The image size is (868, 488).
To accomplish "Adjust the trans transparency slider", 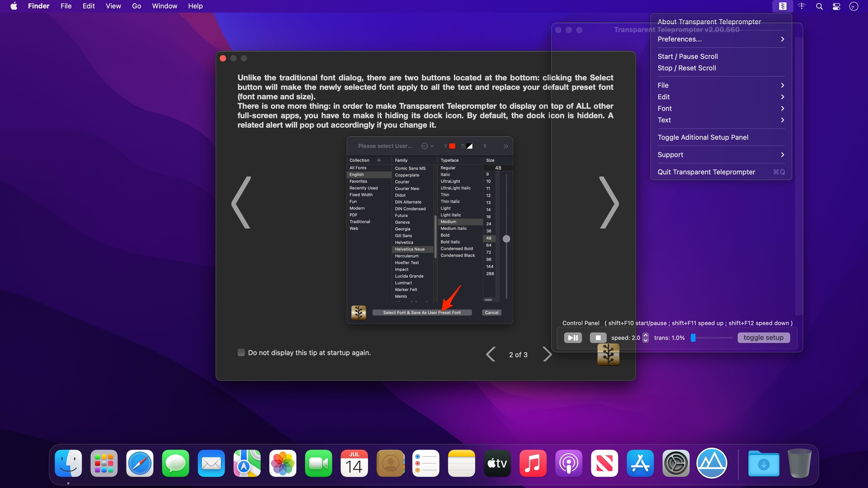I will click(693, 338).
